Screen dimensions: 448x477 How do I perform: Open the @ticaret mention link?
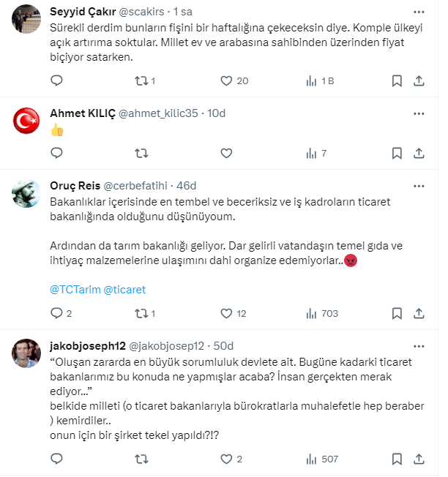pos(125,290)
